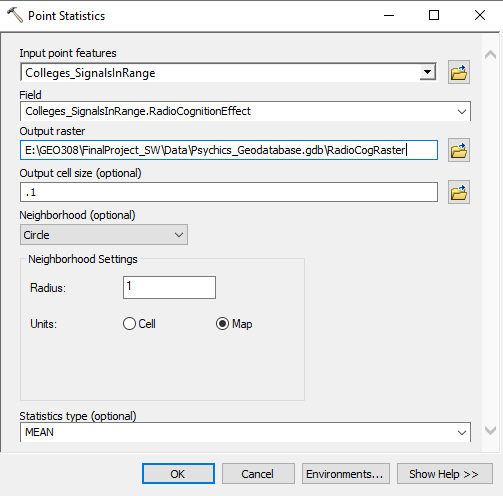Browse for input point features folder icon
Image resolution: width=503 pixels, height=496 pixels.
click(x=459, y=72)
